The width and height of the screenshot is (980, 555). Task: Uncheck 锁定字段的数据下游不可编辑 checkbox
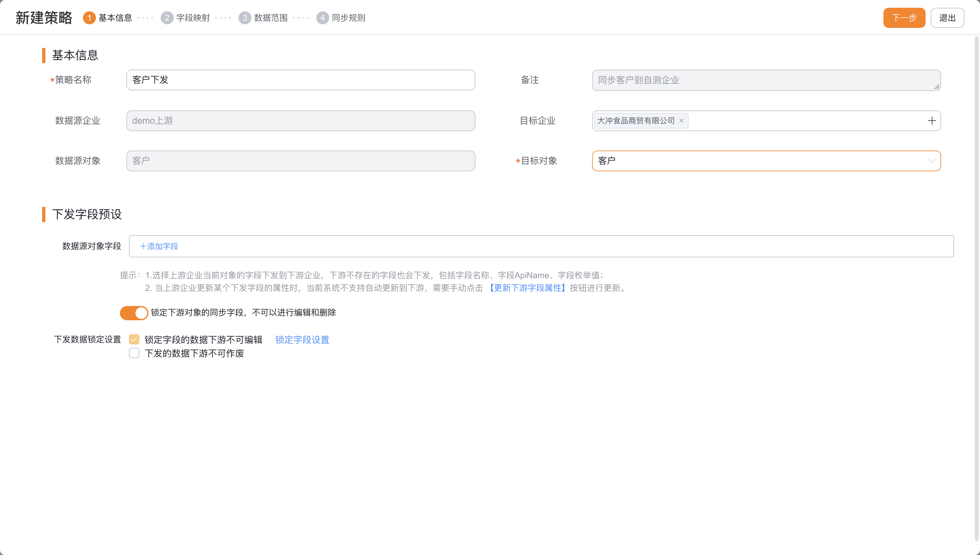pyautogui.click(x=134, y=340)
